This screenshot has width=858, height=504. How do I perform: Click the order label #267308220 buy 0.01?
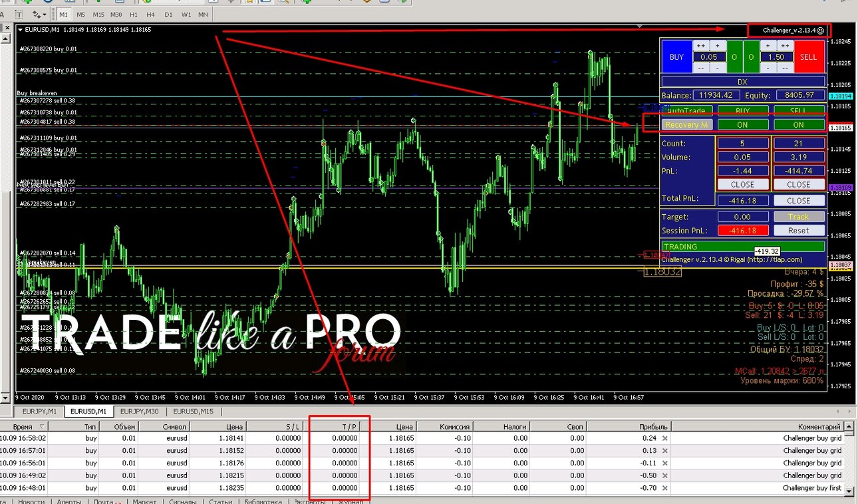[x=49, y=49]
